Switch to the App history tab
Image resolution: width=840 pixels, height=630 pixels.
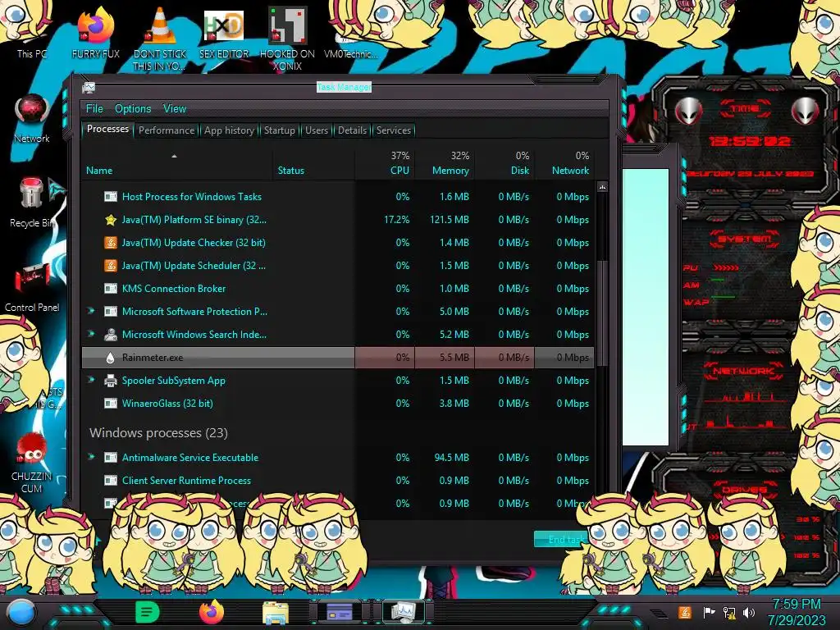(230, 130)
